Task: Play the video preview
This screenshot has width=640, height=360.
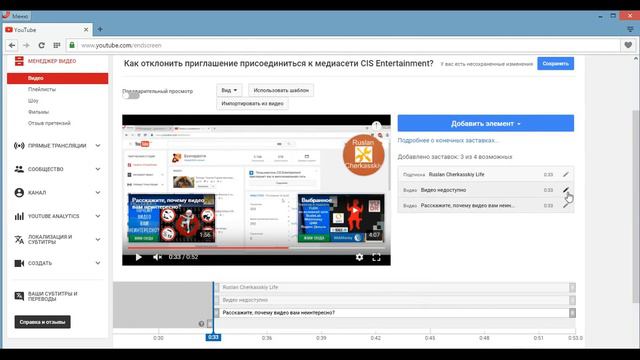Action: 138,257
